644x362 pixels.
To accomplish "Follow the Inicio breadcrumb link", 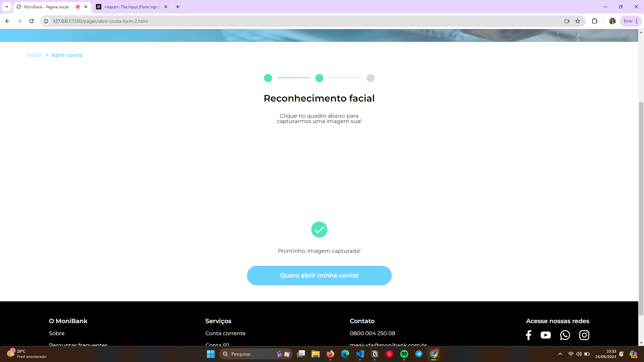I will 34,55.
